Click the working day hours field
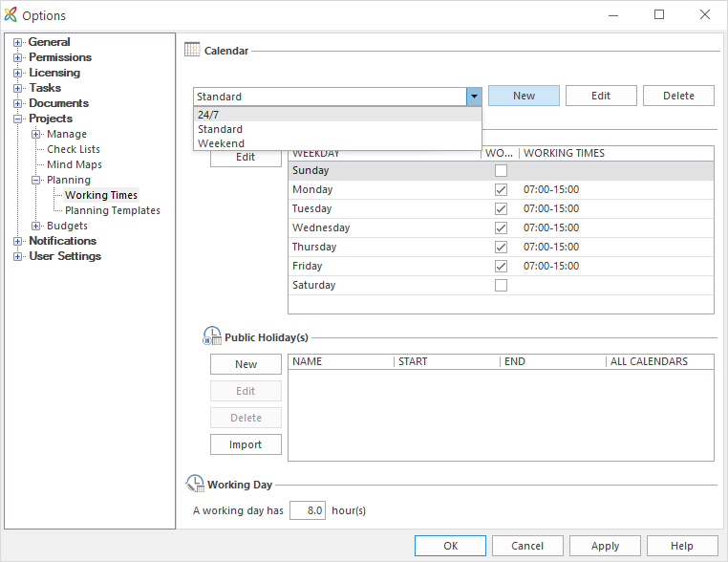The width and height of the screenshot is (728, 562). coord(308,510)
